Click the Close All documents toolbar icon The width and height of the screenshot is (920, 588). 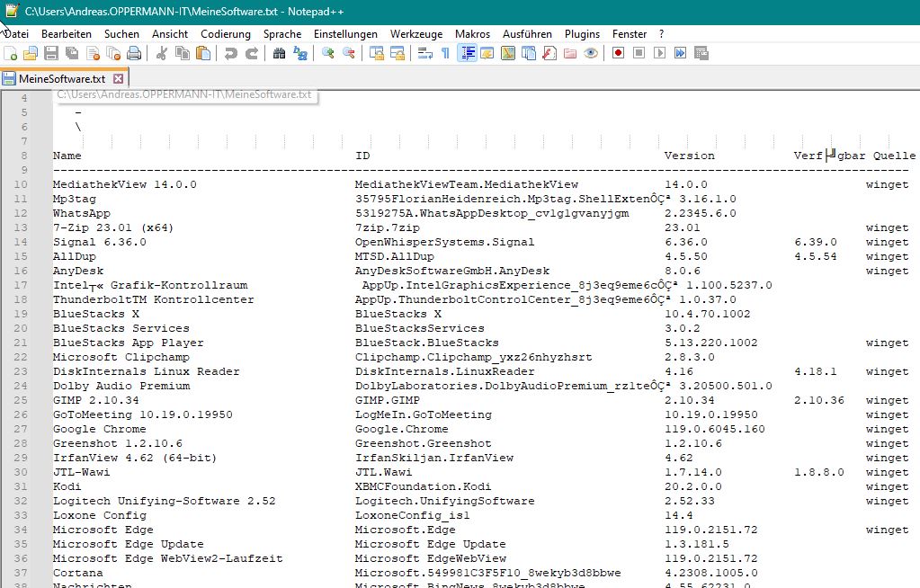[113, 53]
